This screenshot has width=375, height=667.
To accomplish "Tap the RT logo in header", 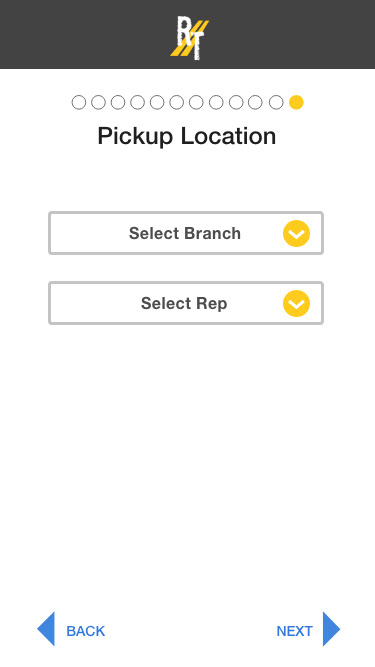I will point(190,37).
